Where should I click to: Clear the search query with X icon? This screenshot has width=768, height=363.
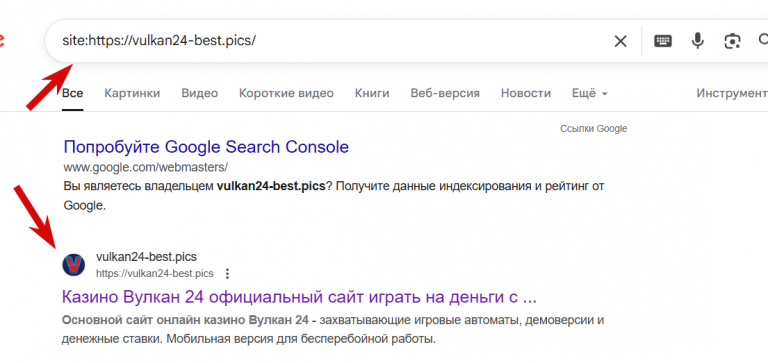tap(620, 41)
